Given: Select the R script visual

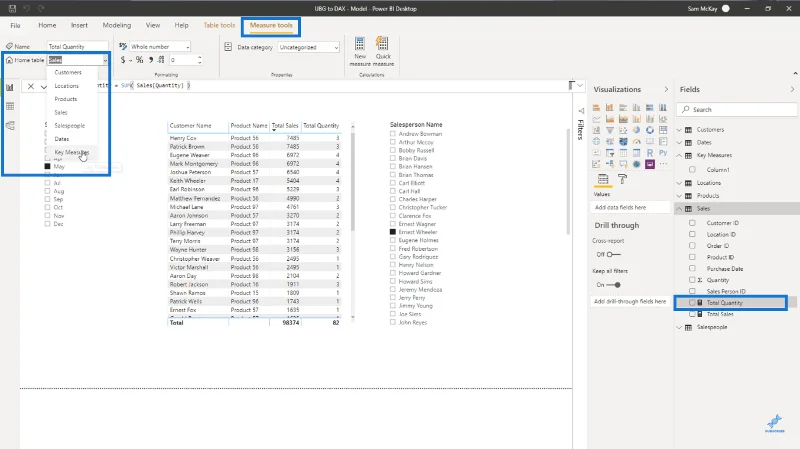Looking at the screenshot, I should click(x=649, y=153).
